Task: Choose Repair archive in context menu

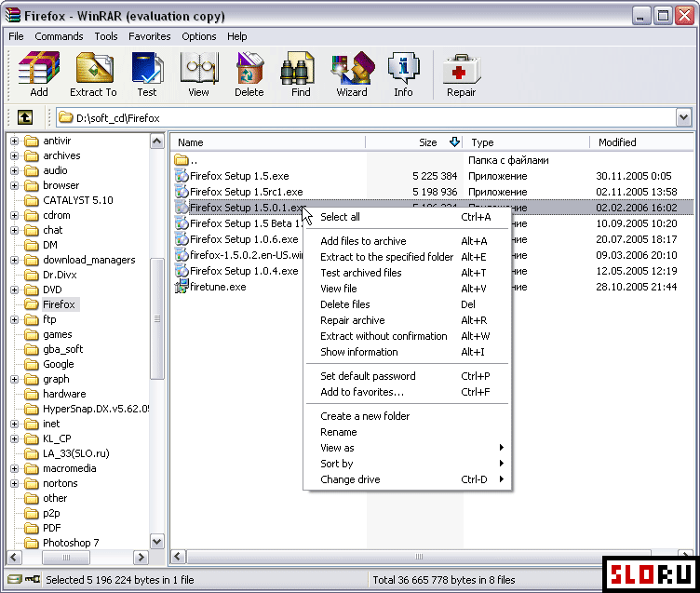Action: (407, 320)
